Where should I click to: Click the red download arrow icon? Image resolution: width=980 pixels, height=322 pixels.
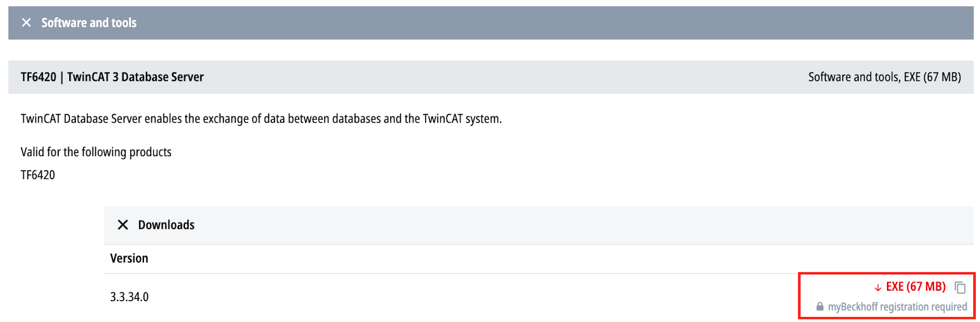tap(878, 288)
